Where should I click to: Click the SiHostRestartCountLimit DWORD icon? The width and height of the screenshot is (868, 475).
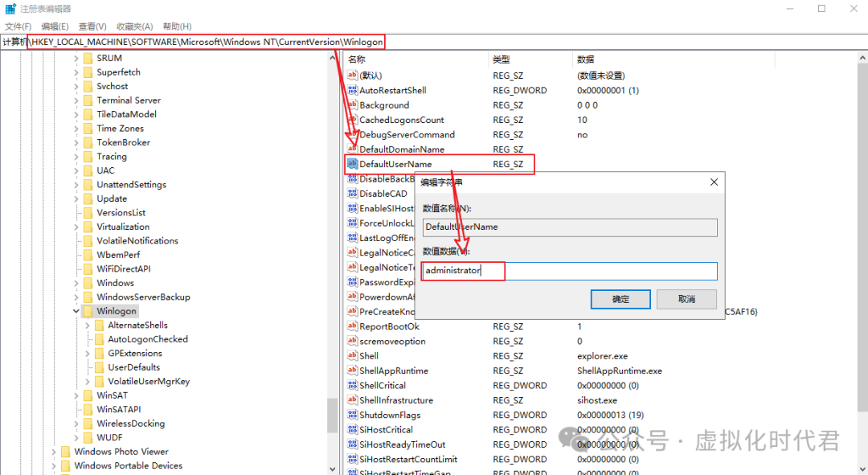352,459
